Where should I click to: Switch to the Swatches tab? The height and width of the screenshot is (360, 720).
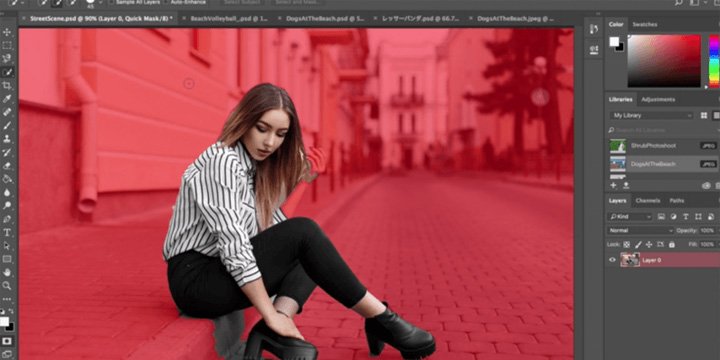(x=645, y=24)
